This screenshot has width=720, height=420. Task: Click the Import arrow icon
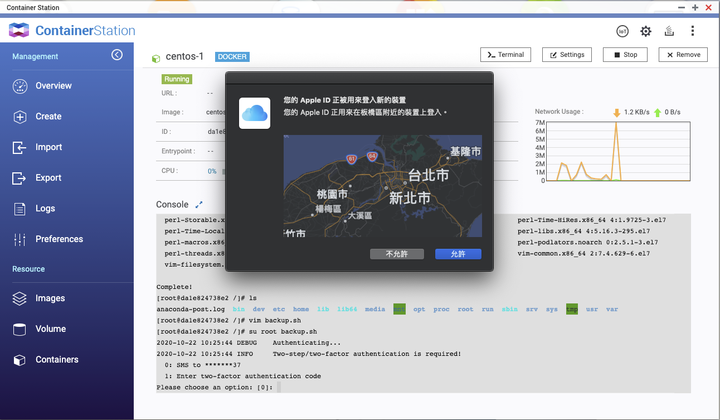[x=19, y=147]
